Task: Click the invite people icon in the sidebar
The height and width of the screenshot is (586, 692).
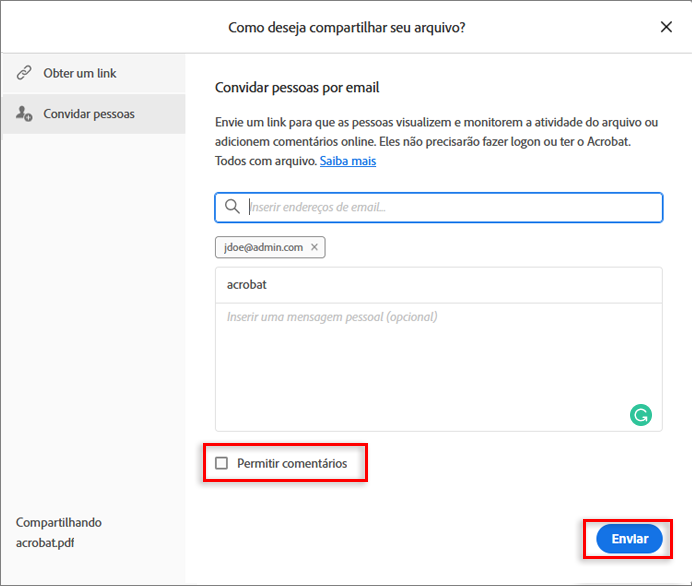Action: tap(24, 114)
